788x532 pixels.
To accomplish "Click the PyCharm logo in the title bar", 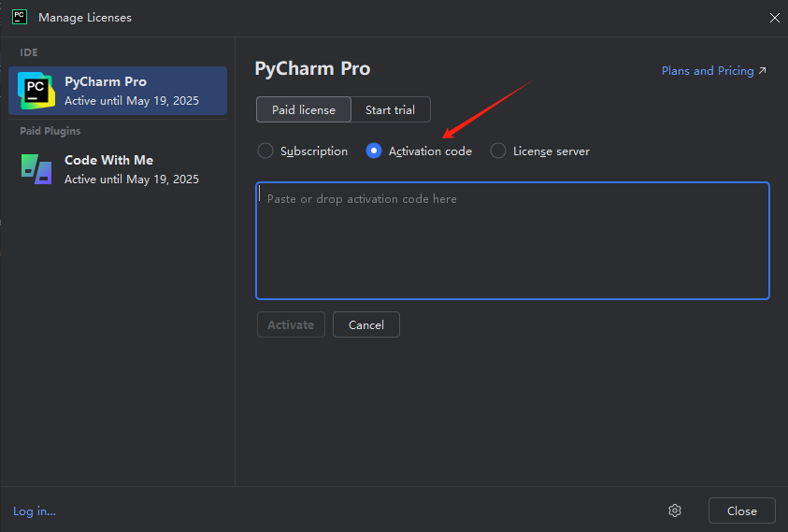I will [19, 17].
